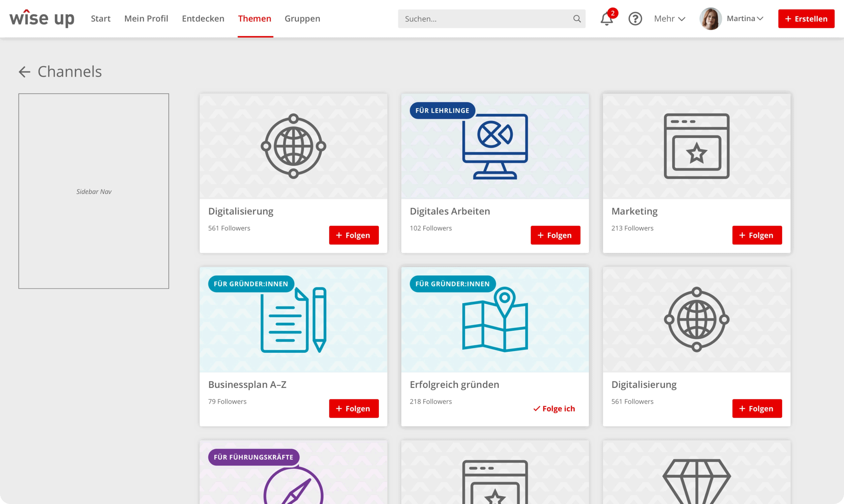Open the Businessplan A–Z title
This screenshot has height=504, width=844.
[247, 384]
